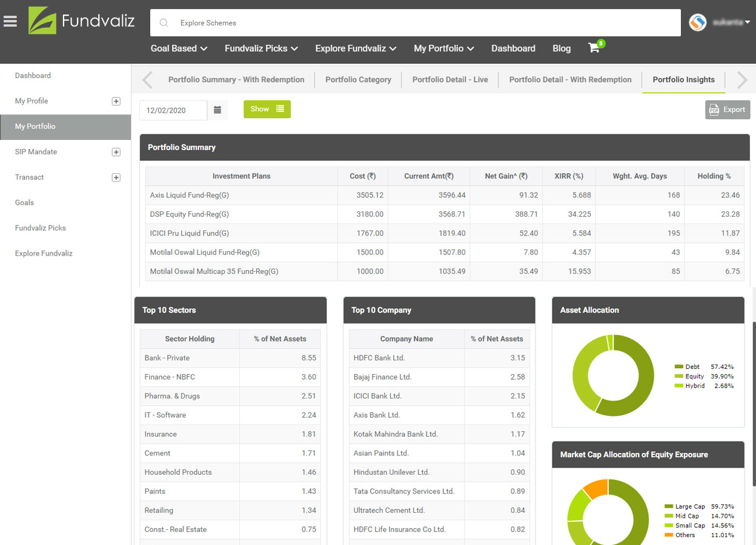Click the Explore Schemes search field
This screenshot has height=545, width=756.
pyautogui.click(x=416, y=23)
